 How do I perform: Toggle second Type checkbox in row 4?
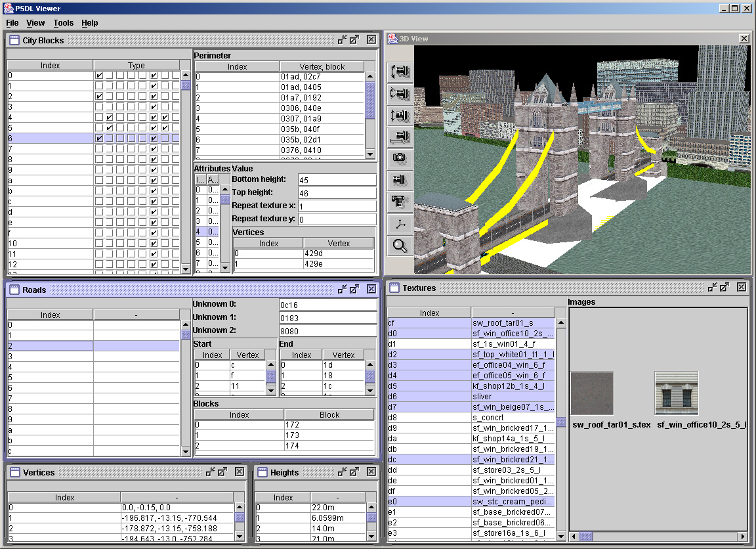110,118
